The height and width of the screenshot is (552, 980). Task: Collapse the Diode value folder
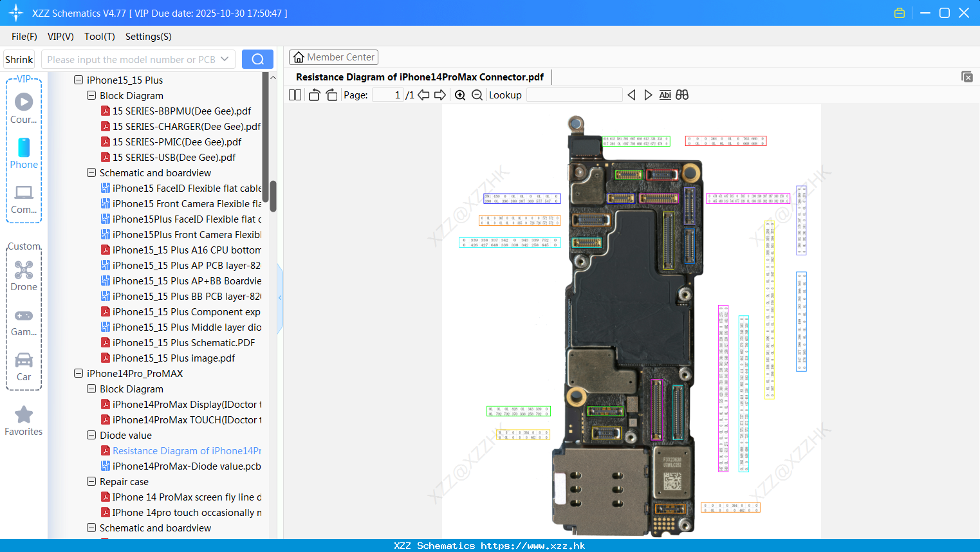point(91,436)
